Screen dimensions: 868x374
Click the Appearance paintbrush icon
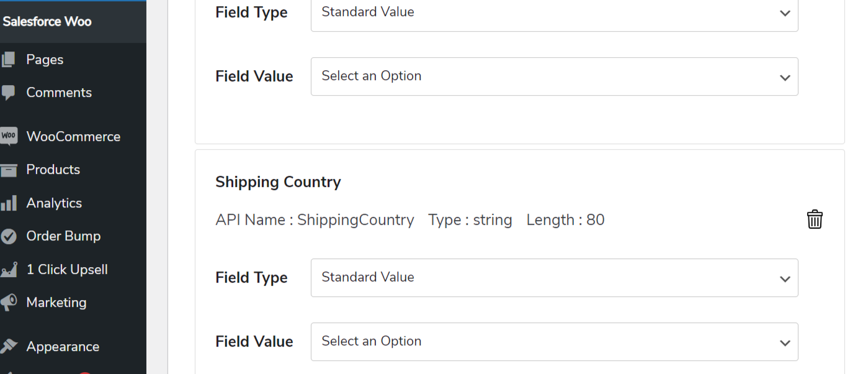click(x=8, y=347)
